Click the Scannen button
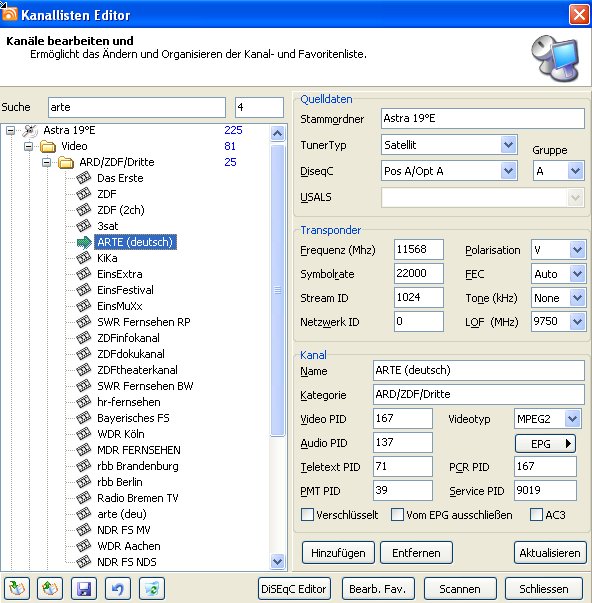Screen dimensions: 592x603 tap(460, 589)
